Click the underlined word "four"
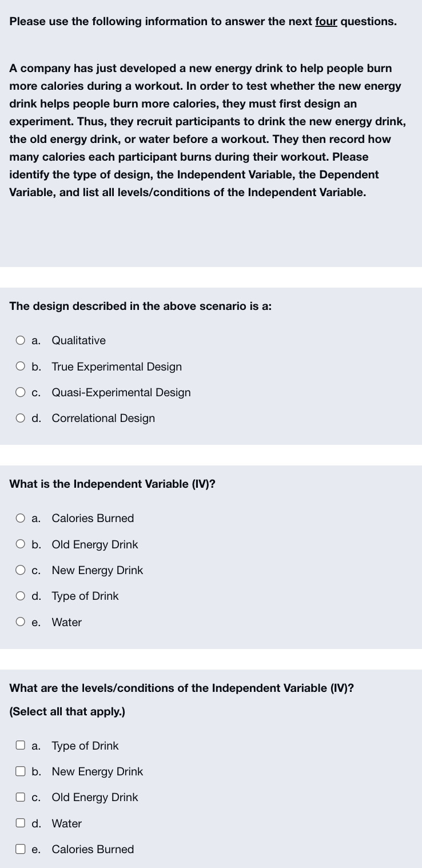The height and width of the screenshot is (868, 422). 326,22
